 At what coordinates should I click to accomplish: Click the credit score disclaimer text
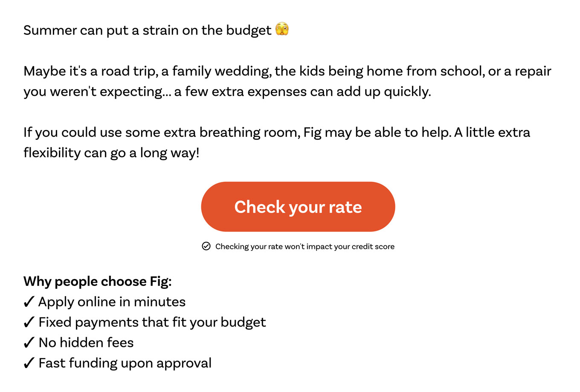[305, 246]
